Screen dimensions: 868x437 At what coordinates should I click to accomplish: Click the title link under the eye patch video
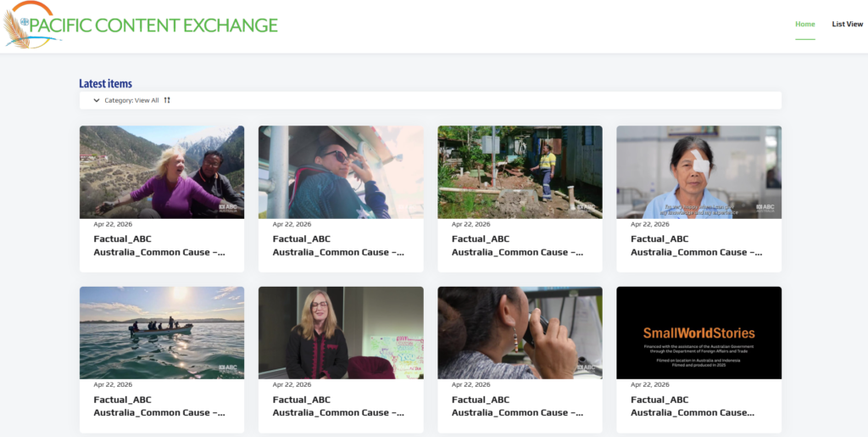coord(697,245)
